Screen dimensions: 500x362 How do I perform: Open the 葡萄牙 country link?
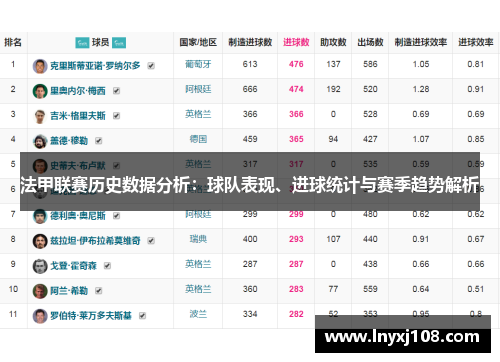pyautogui.click(x=198, y=64)
